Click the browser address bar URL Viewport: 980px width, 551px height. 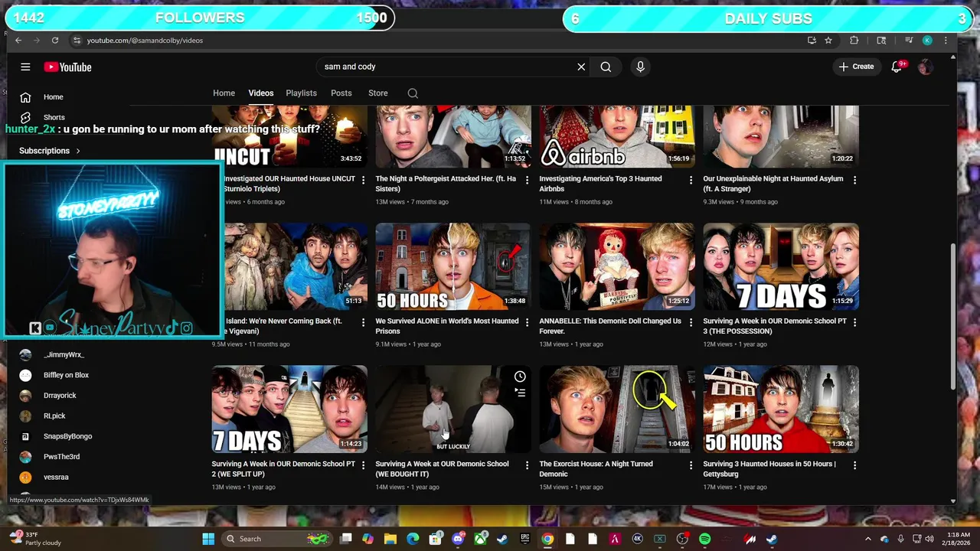click(145, 40)
